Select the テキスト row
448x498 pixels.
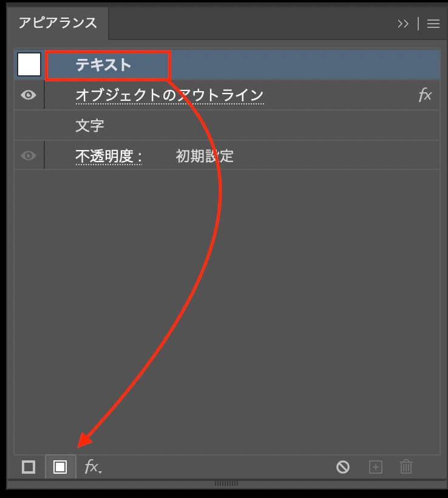(x=227, y=64)
